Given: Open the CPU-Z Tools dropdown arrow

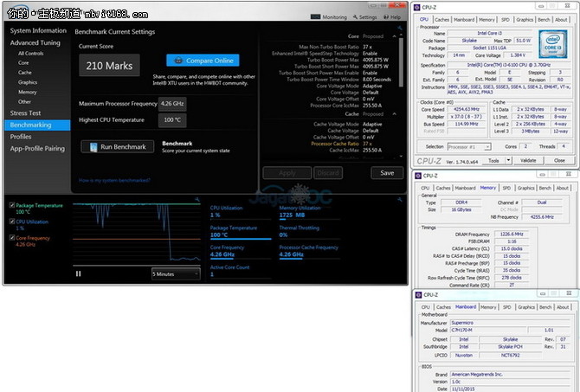Looking at the screenshot, I should pos(506,160).
